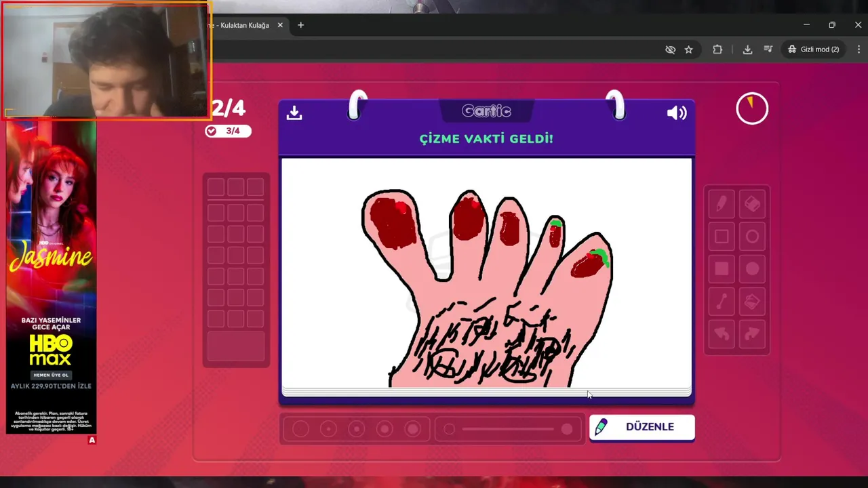Select the pencil drawing tool
Viewport: 868px width, 488px height.
pyautogui.click(x=722, y=203)
